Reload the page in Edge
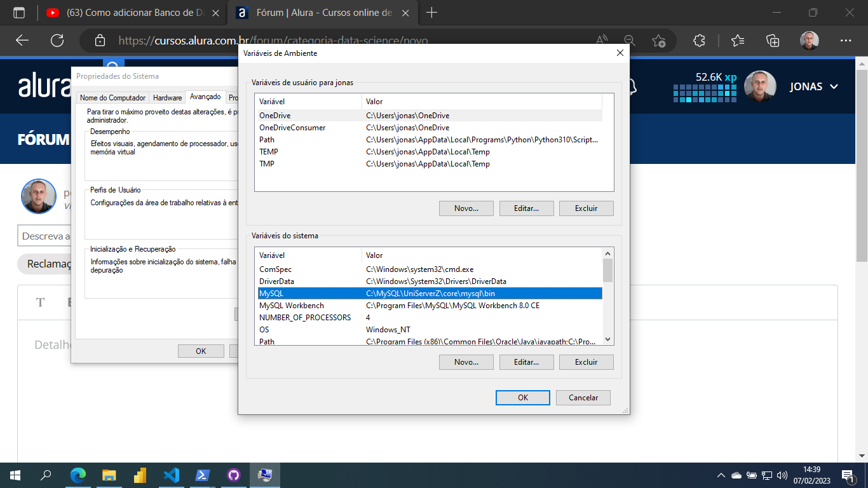Viewport: 868px width, 488px height. coord(57,41)
